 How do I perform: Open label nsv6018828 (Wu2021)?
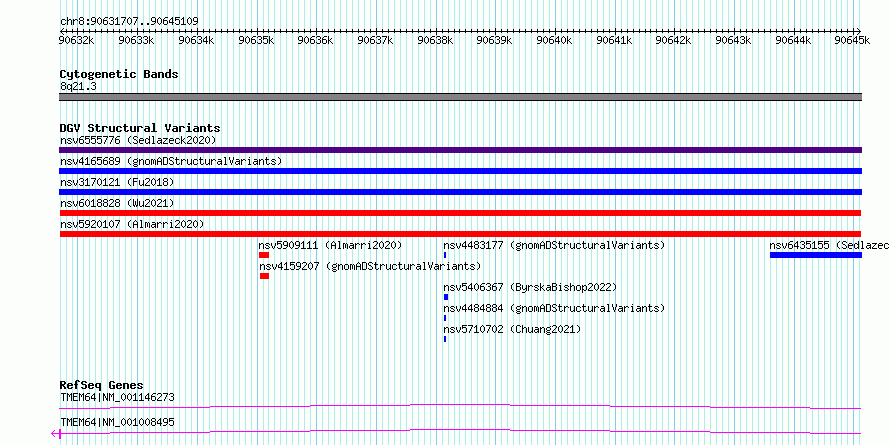(x=117, y=203)
